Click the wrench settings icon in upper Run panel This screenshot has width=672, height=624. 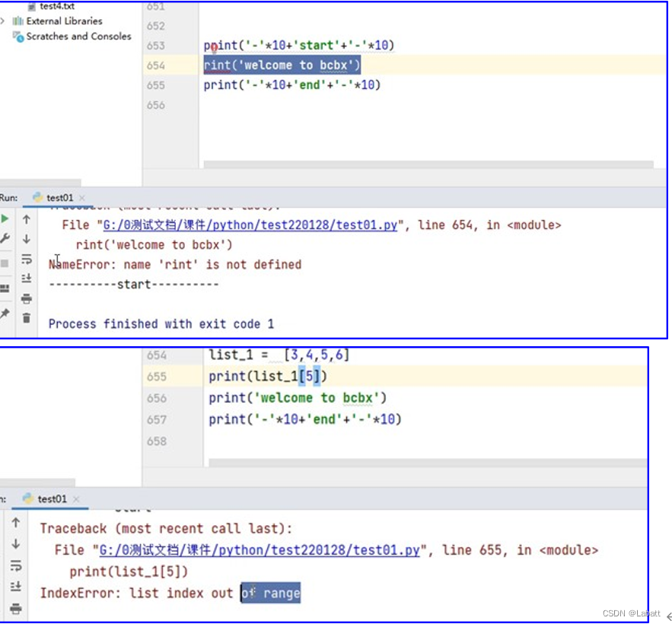click(5, 238)
